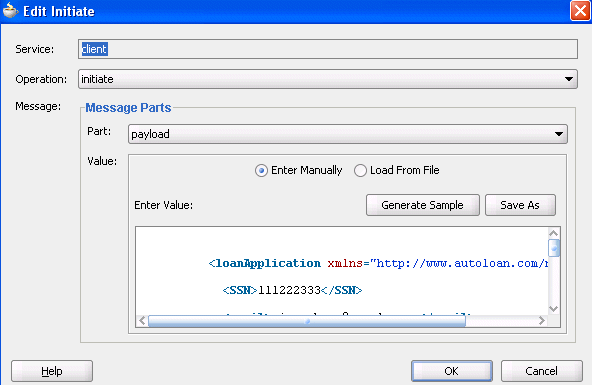Click the Edit Initiate title bar icon

(11, 11)
